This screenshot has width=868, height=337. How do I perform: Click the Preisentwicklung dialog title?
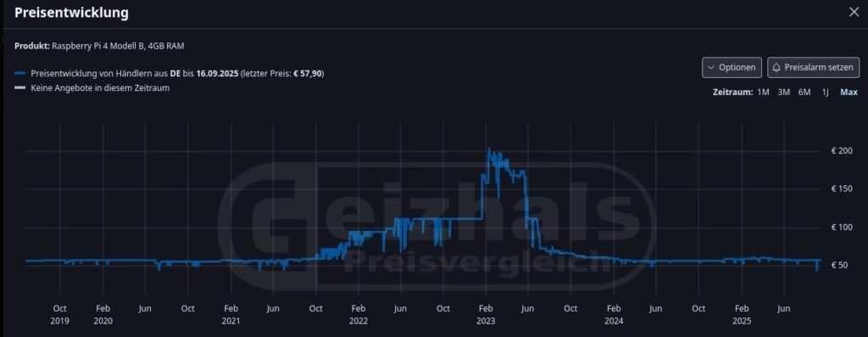pos(71,12)
